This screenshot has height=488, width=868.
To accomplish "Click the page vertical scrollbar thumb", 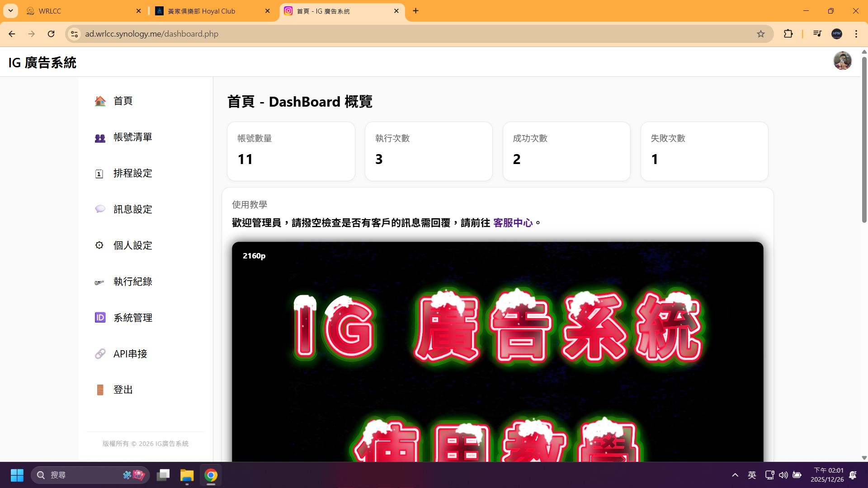I will [x=864, y=140].
